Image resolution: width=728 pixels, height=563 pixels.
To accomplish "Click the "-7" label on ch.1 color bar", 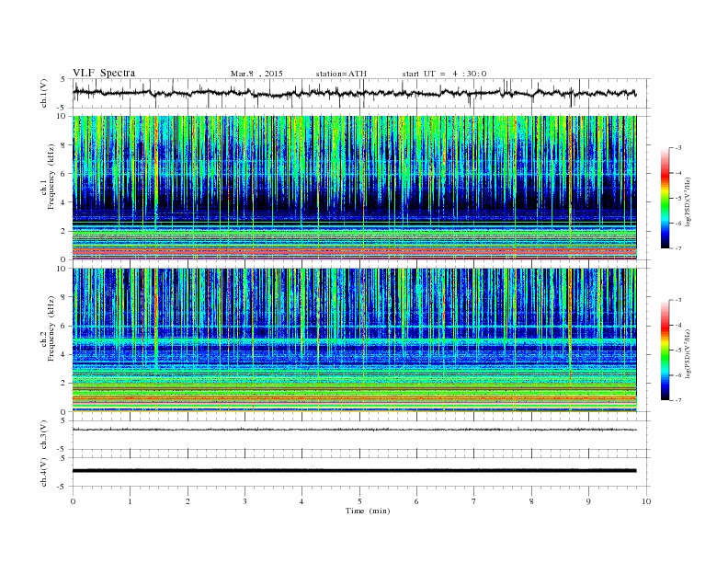I will (677, 248).
